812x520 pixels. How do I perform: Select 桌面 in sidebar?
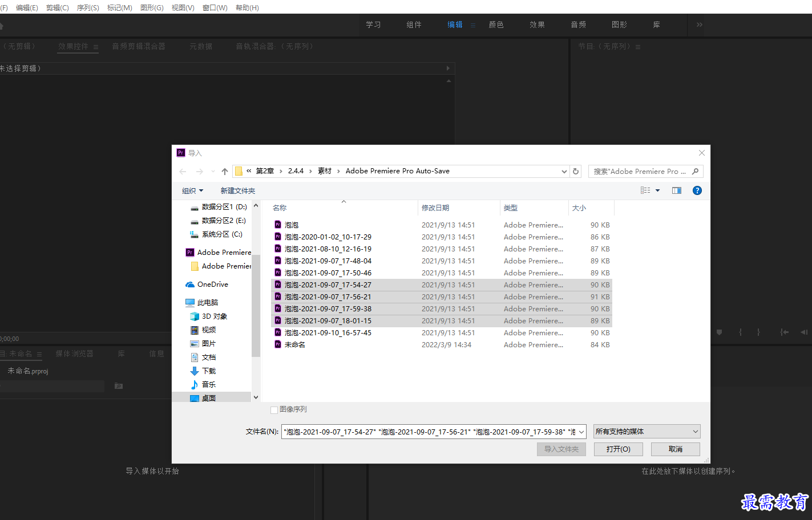tap(203, 398)
